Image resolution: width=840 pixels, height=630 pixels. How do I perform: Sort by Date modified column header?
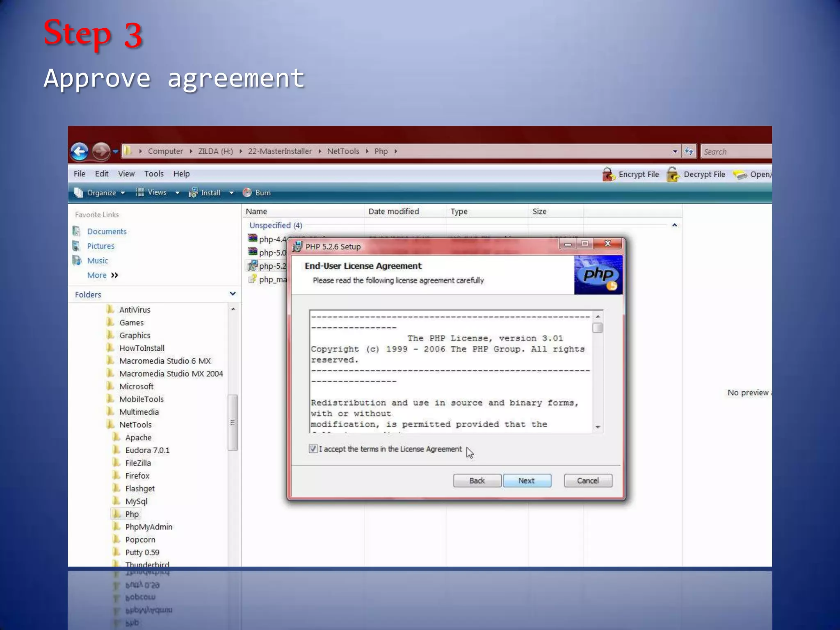405,212
